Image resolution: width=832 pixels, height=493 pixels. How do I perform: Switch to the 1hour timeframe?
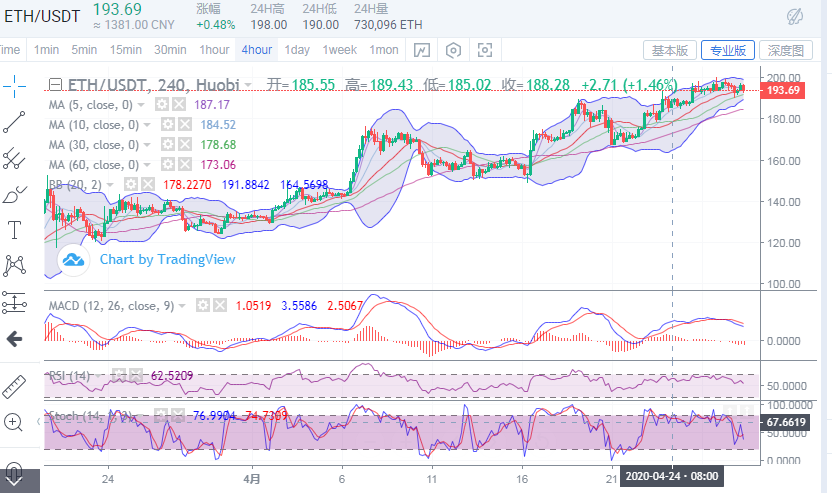(x=214, y=50)
